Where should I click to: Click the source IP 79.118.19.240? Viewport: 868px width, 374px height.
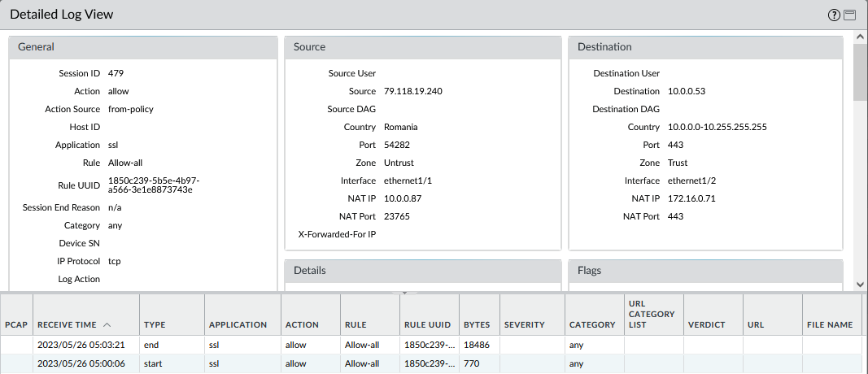tap(413, 91)
